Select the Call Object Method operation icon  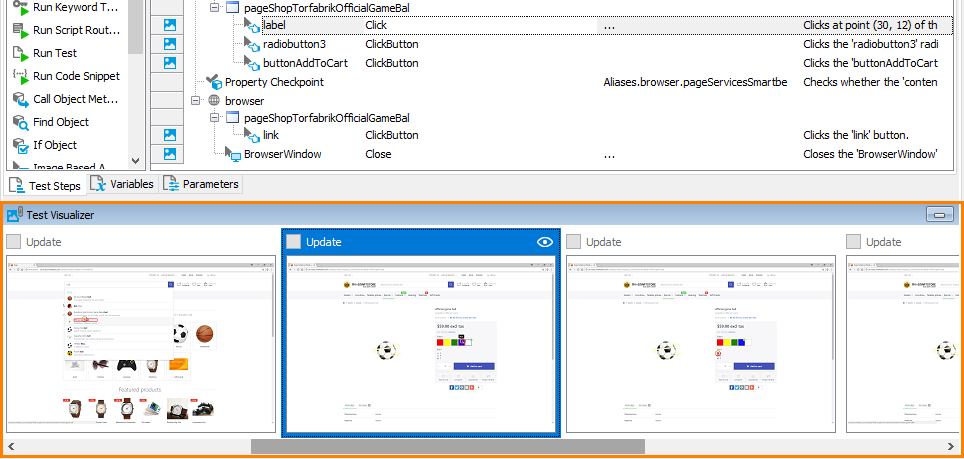21,99
